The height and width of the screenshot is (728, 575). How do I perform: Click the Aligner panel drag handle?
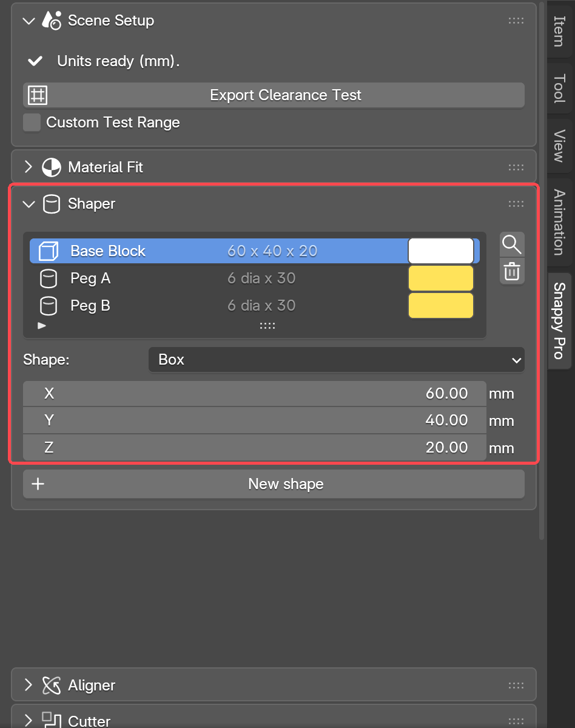(516, 686)
